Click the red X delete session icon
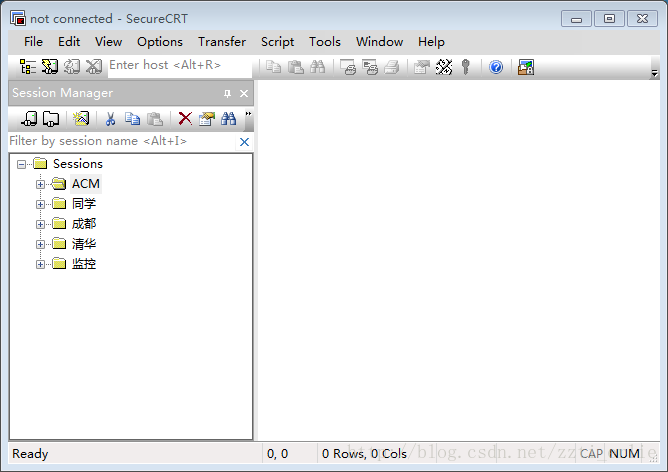The image size is (668, 472). [185, 118]
